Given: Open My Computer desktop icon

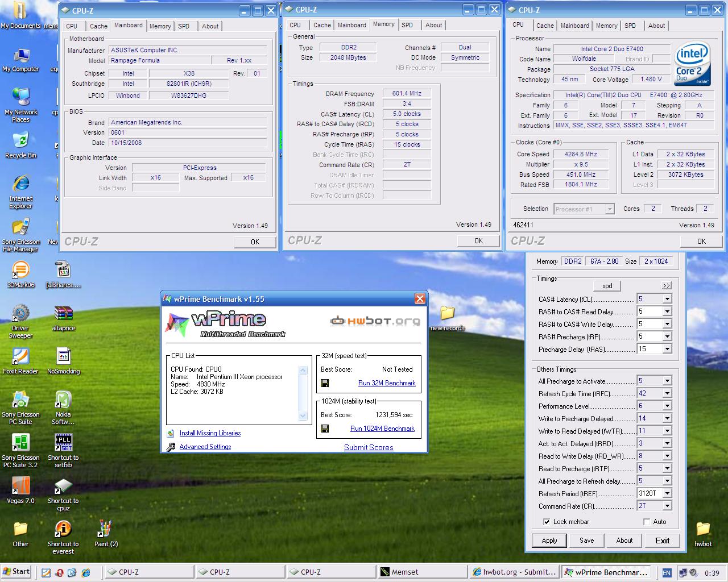Looking at the screenshot, I should click(20, 59).
